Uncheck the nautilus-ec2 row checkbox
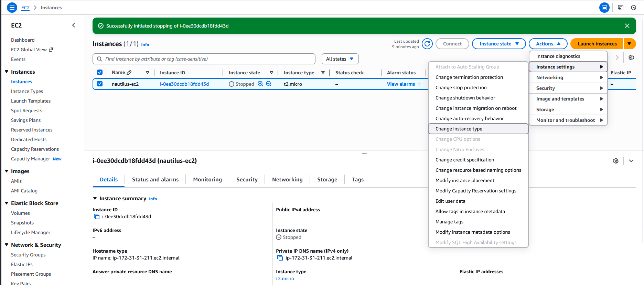 click(100, 84)
